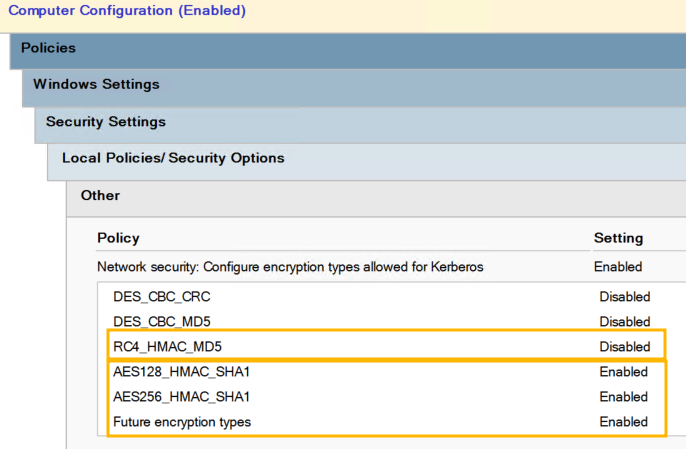686x449 pixels.
Task: Click Disabled value next to DES_CBC_MD5
Action: tap(625, 322)
